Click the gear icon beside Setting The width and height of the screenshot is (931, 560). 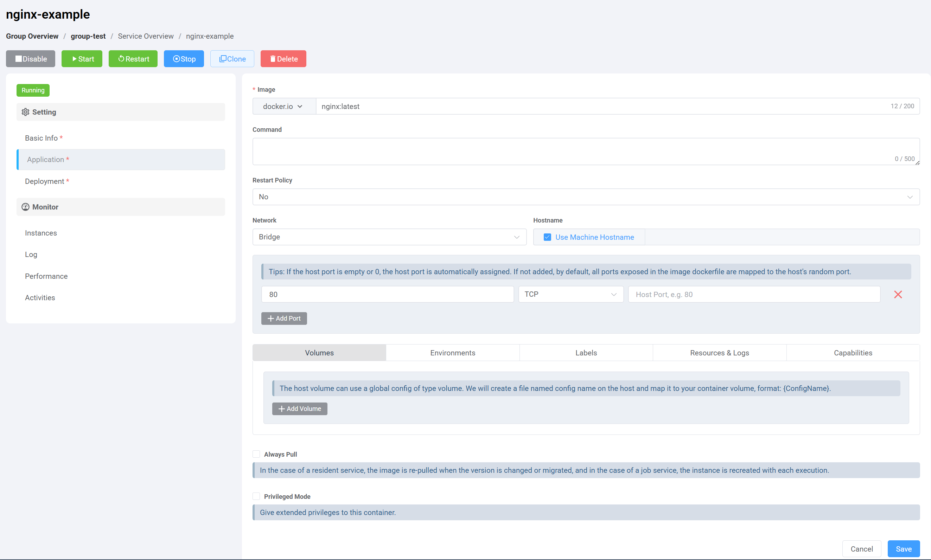coord(25,112)
